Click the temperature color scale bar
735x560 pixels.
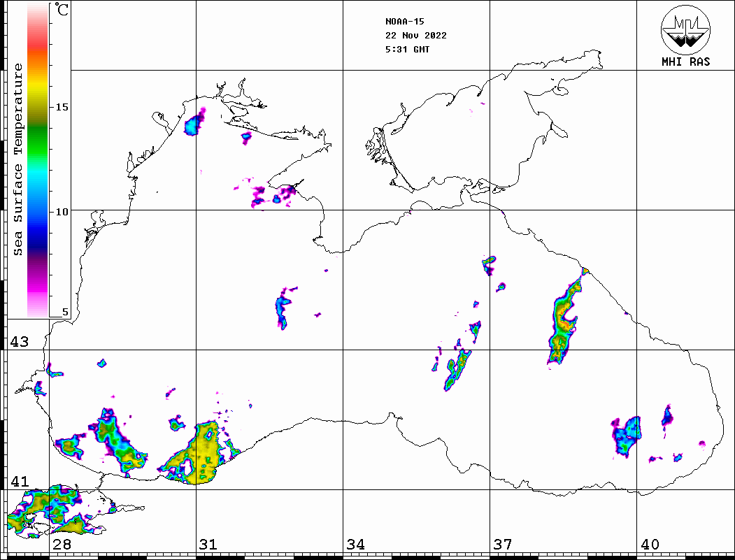pyautogui.click(x=38, y=160)
